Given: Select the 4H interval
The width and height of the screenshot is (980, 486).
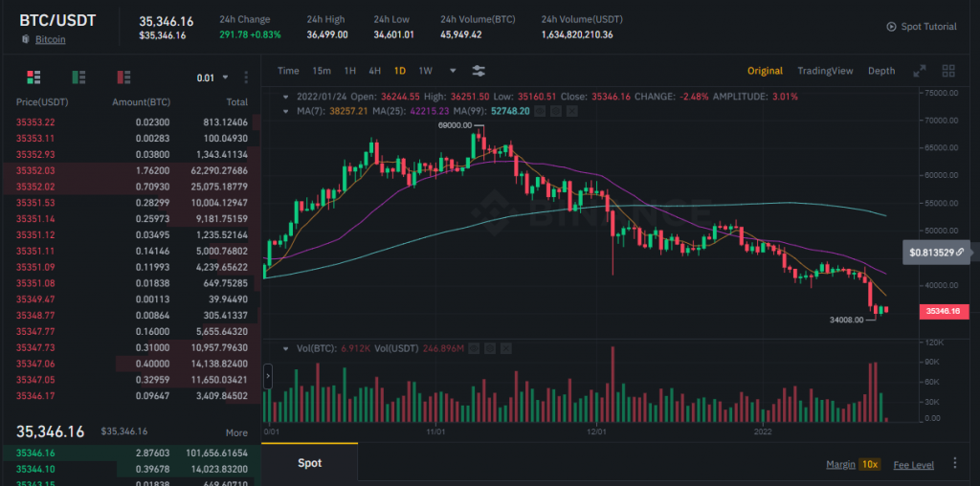Looking at the screenshot, I should pos(374,71).
